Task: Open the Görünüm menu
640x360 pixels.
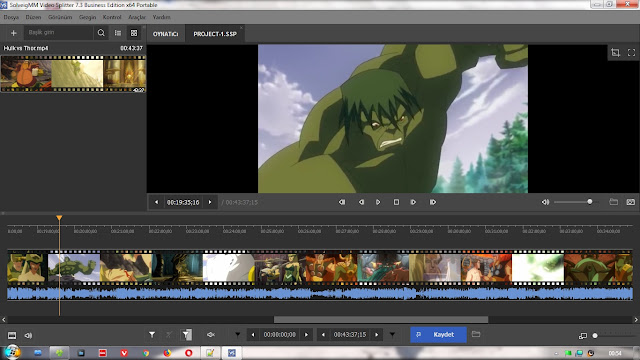Action: tap(60, 17)
